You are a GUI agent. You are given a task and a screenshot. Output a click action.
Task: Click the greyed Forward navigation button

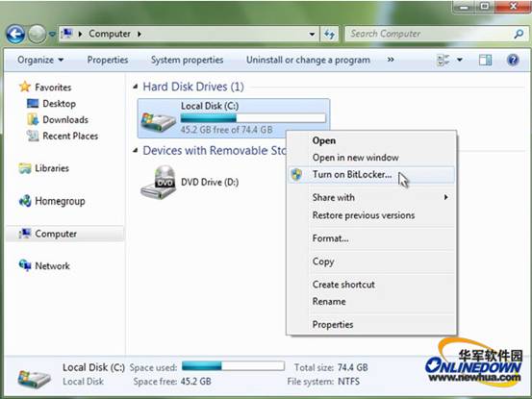37,35
